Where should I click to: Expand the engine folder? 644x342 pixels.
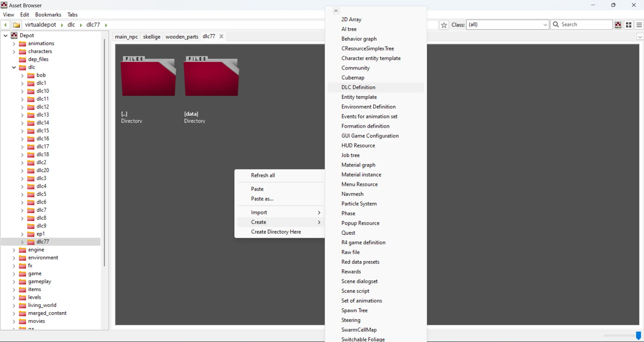tap(14, 250)
